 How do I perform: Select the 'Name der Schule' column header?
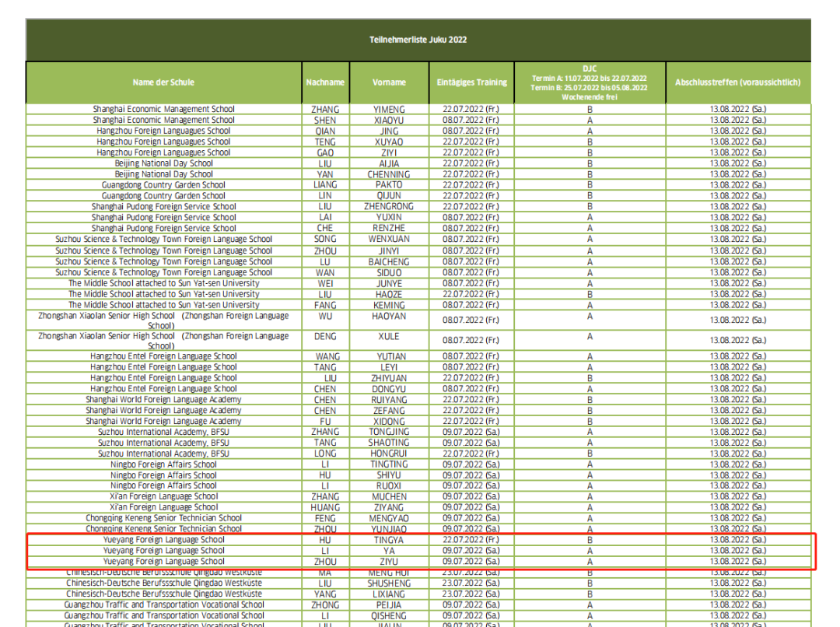(x=163, y=82)
